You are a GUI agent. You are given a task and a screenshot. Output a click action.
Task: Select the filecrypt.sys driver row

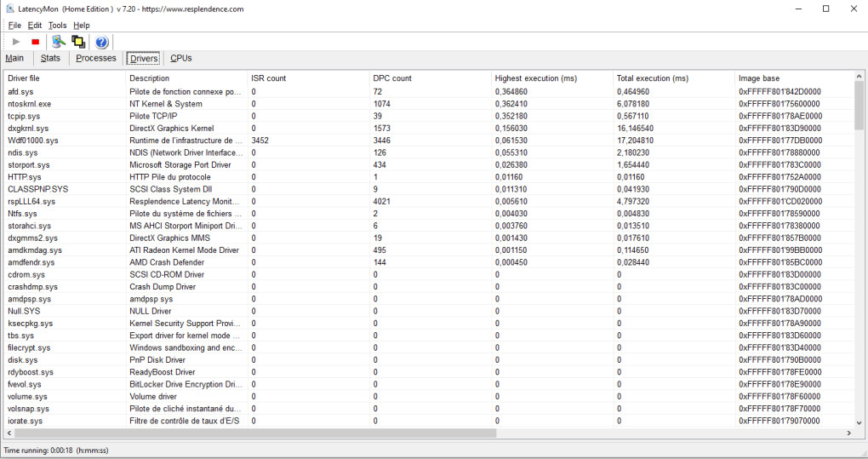coord(429,347)
